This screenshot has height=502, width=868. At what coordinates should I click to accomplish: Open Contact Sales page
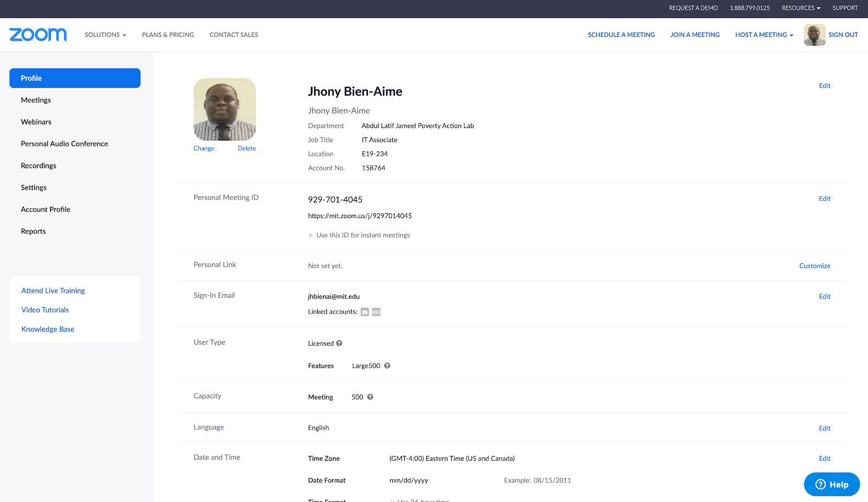(234, 35)
